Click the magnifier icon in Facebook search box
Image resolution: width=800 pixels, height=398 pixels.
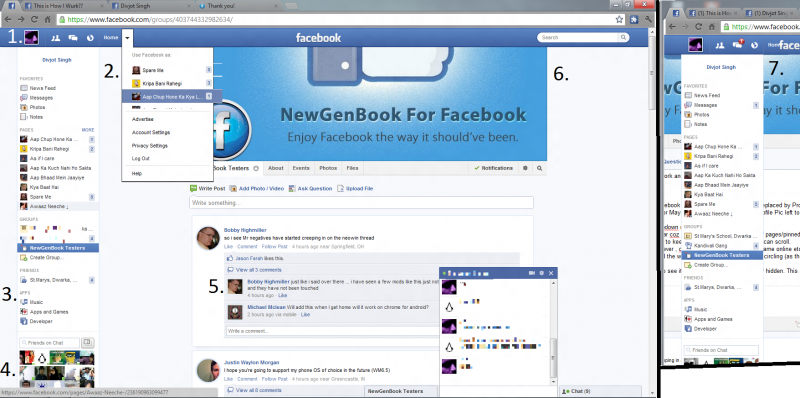tap(623, 37)
